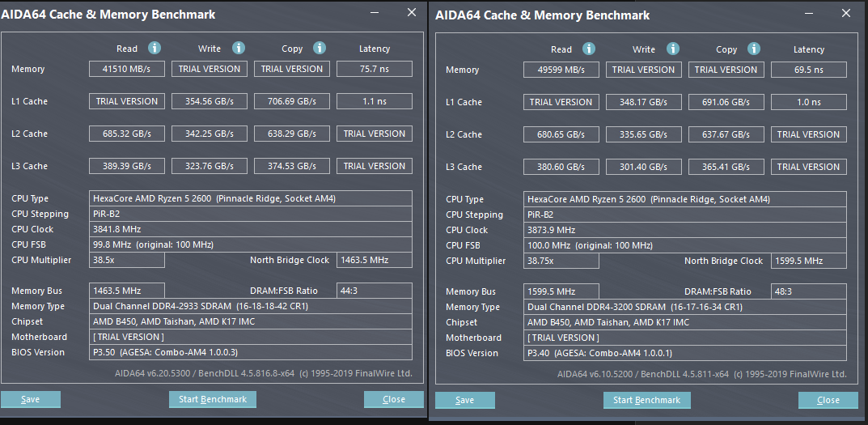The image size is (868, 425).
Task: Click North Bridge Clock value 1463.5 MHz
Action: (375, 260)
